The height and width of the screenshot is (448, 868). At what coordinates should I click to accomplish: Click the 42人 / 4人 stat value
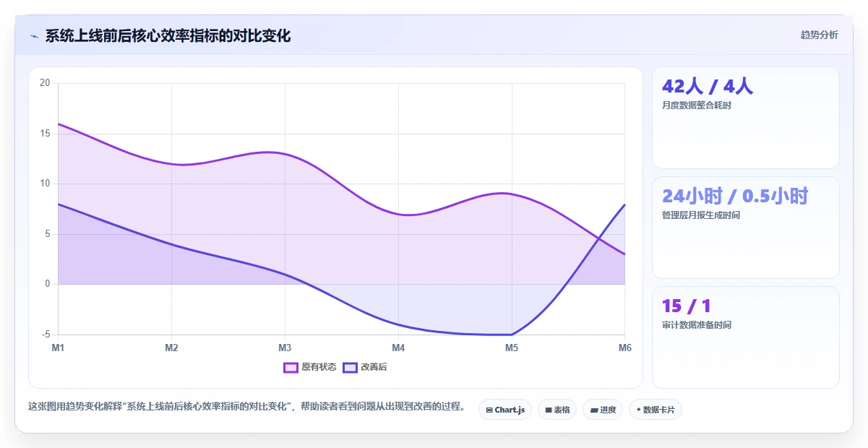[x=708, y=86]
